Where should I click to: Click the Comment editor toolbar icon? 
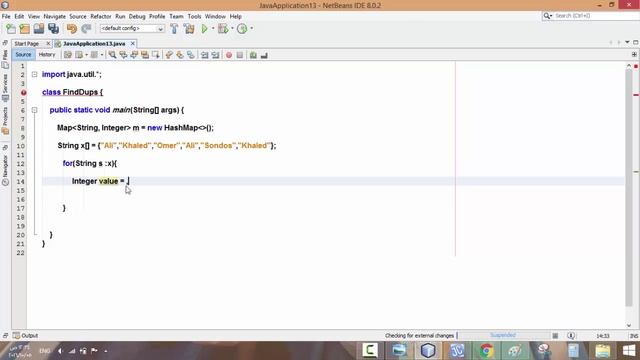[253, 55]
